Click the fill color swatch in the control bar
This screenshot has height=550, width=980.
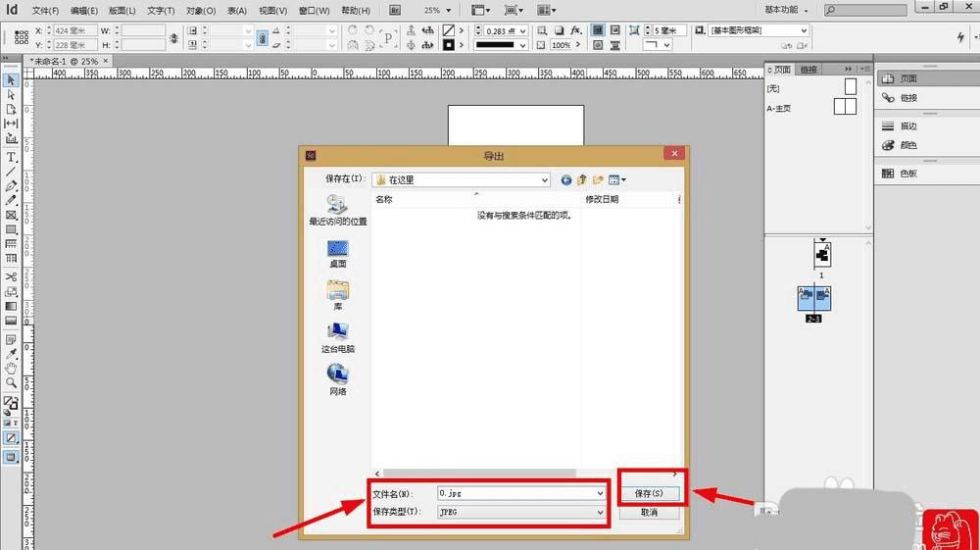448,30
